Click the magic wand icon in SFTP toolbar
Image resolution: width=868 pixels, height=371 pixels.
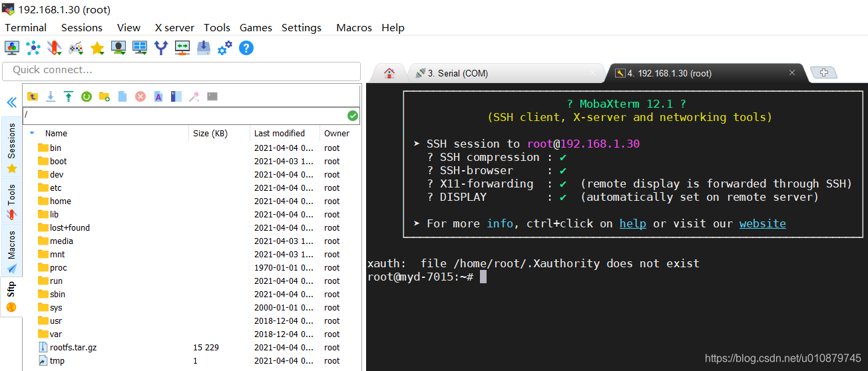(194, 96)
